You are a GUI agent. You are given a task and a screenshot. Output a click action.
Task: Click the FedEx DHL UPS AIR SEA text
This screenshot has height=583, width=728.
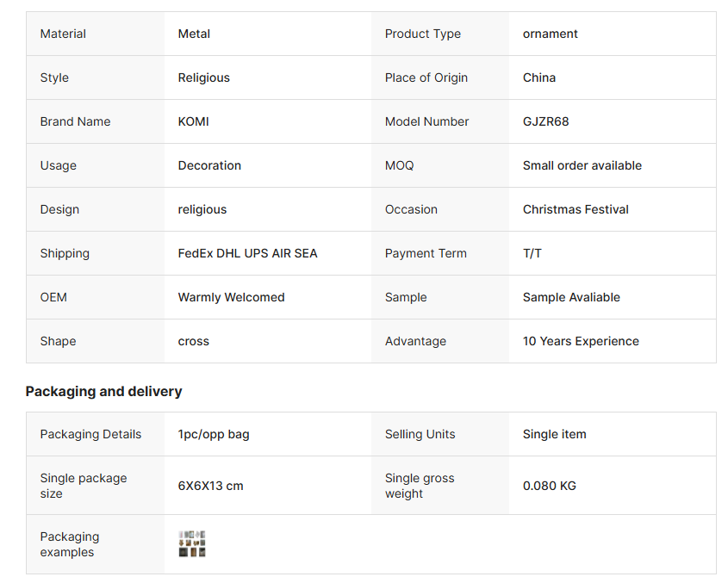[247, 253]
